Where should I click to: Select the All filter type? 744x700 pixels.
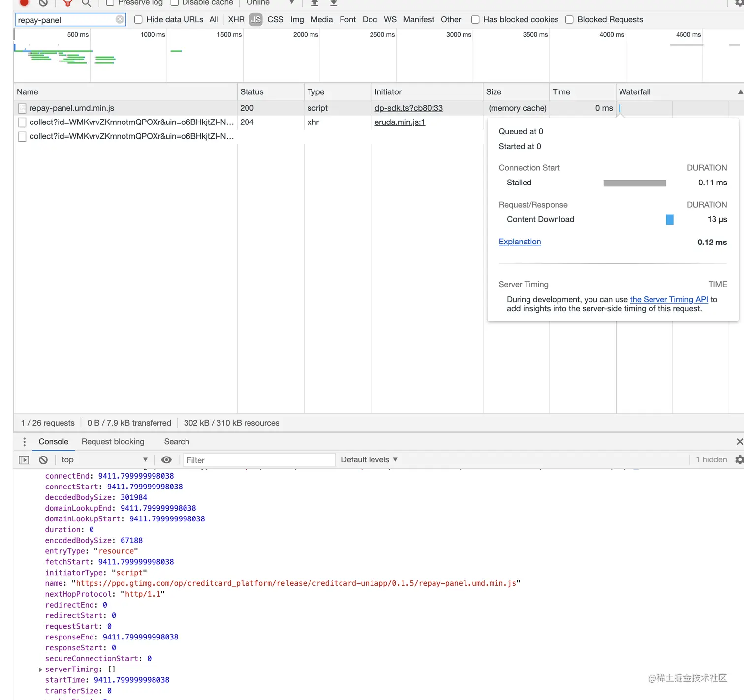[214, 20]
